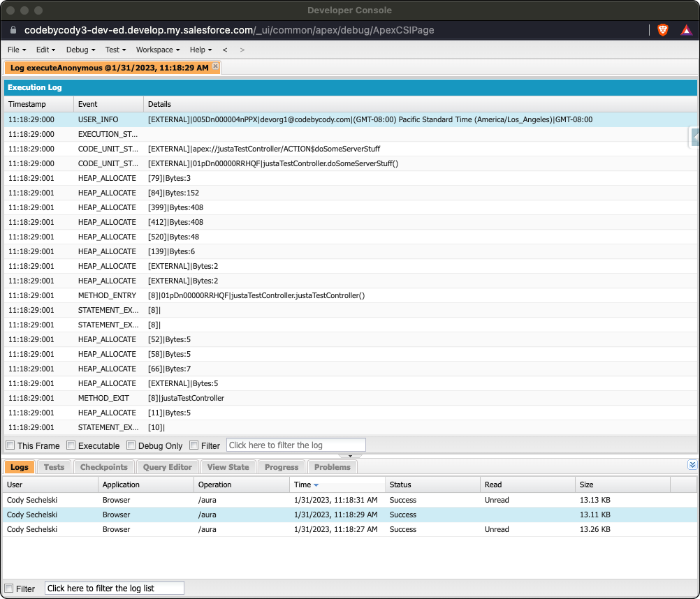Click the Brave Shields lion icon
Image resolution: width=700 pixels, height=599 pixels.
click(x=662, y=30)
